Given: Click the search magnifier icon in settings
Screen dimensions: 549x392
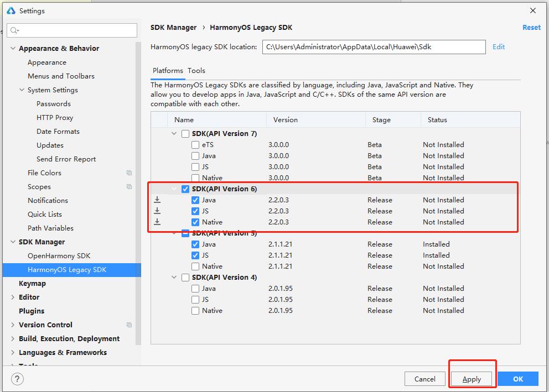Looking at the screenshot, I should pos(14,30).
